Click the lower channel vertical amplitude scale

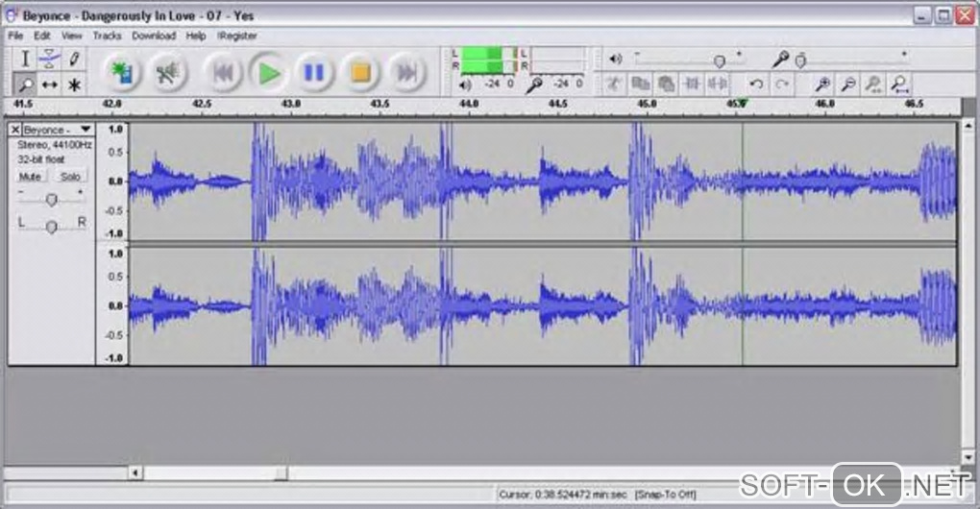112,306
